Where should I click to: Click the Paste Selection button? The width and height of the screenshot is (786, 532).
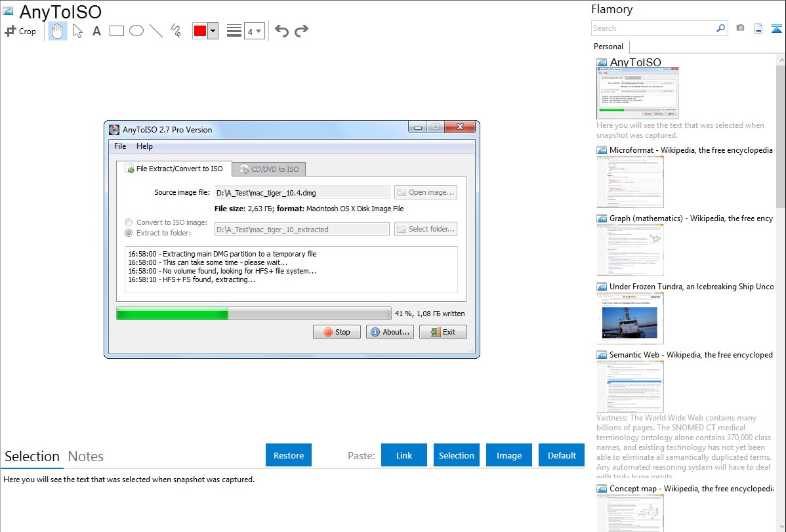click(x=456, y=455)
